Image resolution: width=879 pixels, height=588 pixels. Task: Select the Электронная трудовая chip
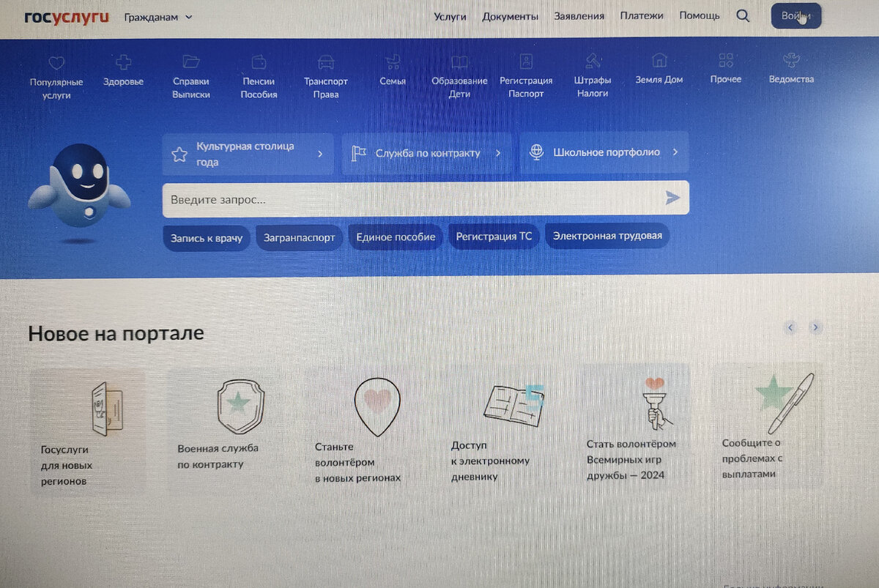pyautogui.click(x=607, y=236)
